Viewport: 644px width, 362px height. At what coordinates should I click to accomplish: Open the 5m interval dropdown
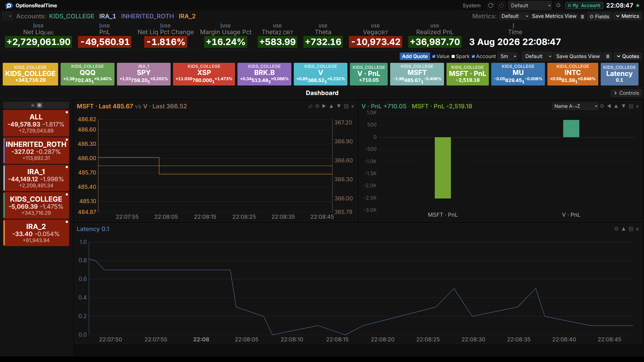coord(508,57)
